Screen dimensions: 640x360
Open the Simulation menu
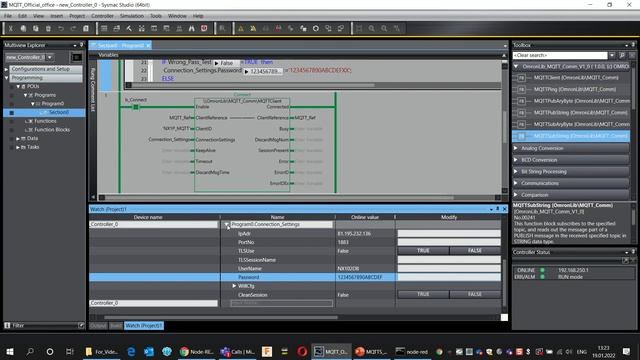pyautogui.click(x=131, y=16)
